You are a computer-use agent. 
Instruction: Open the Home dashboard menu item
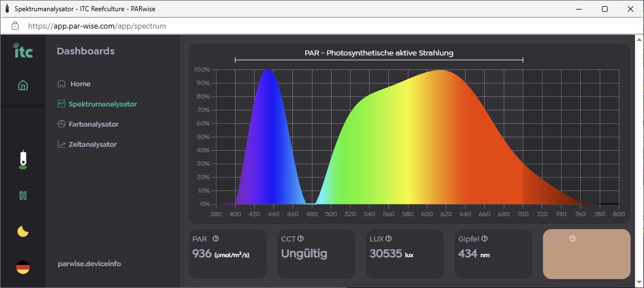pos(80,84)
